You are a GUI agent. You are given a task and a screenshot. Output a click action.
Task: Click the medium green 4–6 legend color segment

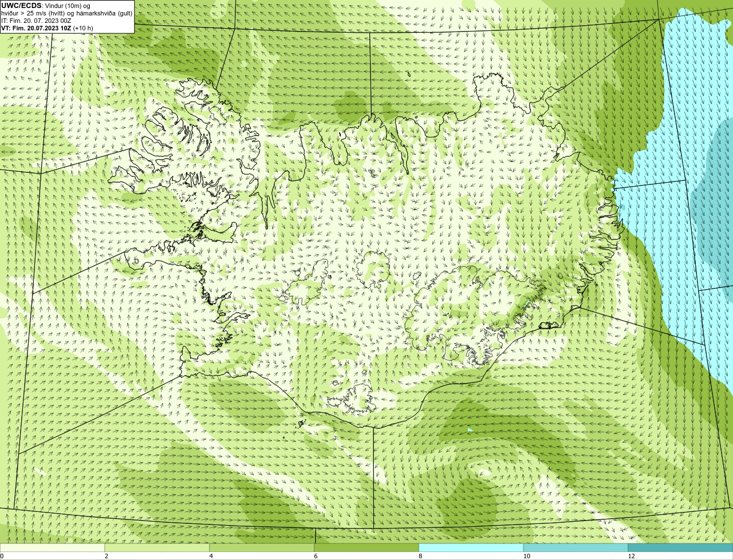tap(262, 547)
